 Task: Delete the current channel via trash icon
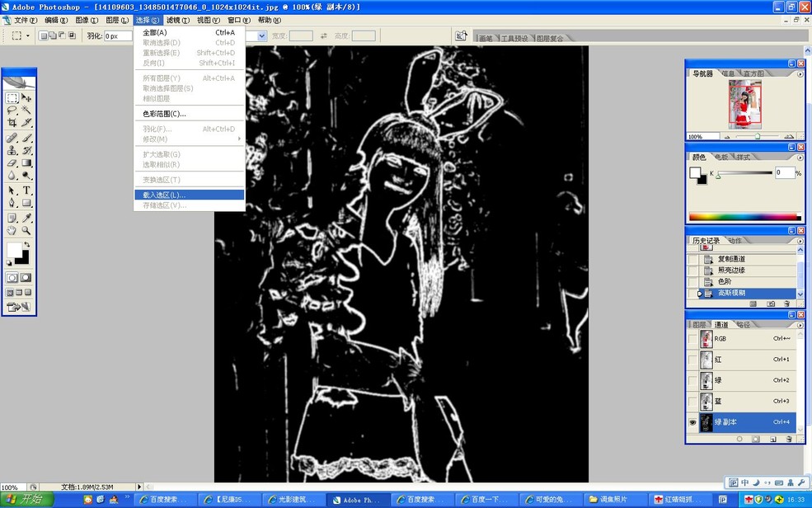tap(789, 439)
